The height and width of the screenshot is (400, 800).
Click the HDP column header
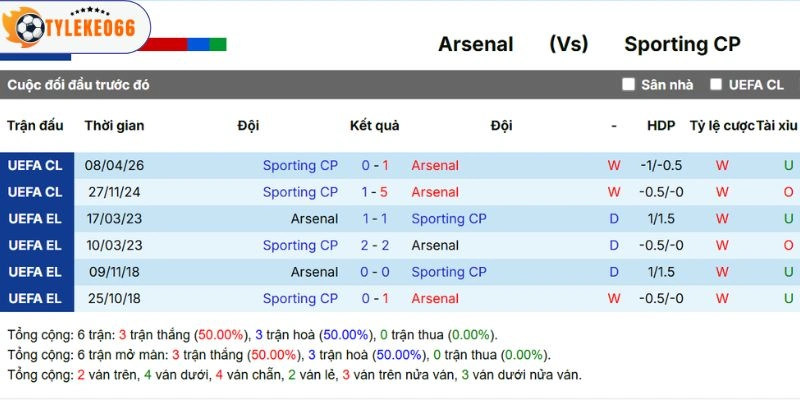pyautogui.click(x=661, y=126)
